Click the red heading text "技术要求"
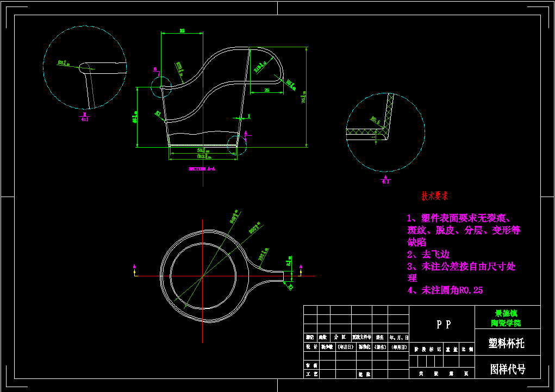555x392 pixels. 434,196
